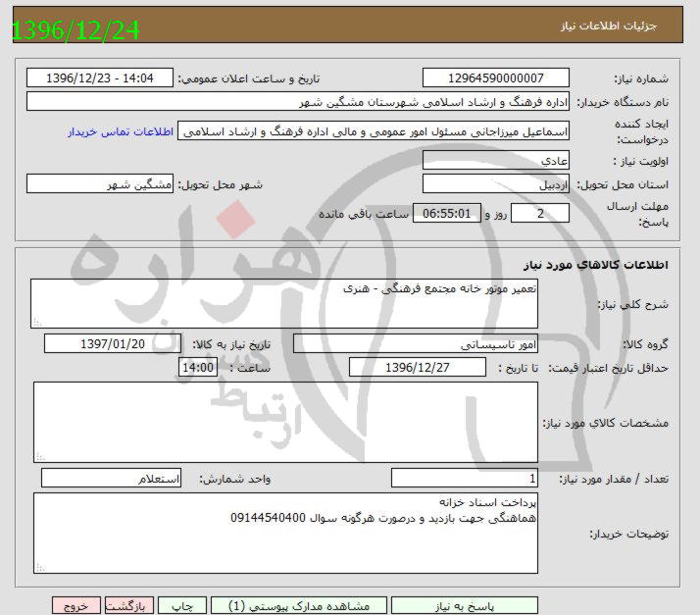The width and height of the screenshot is (700, 615).
Task: Click the resize grip of شرح کلی نیاز box
Action: tap(37, 323)
